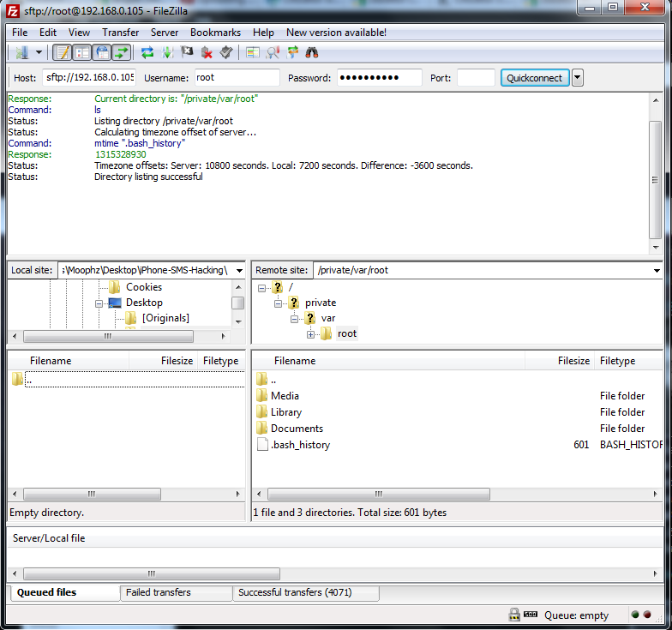This screenshot has height=630, width=672.
Task: Switch to the Failed transfers tab
Action: click(177, 593)
